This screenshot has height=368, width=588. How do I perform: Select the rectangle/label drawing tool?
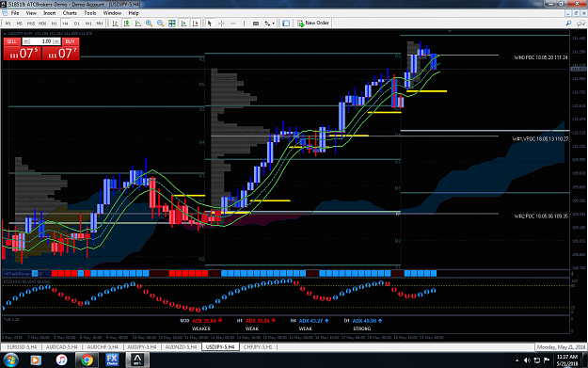tap(256, 24)
